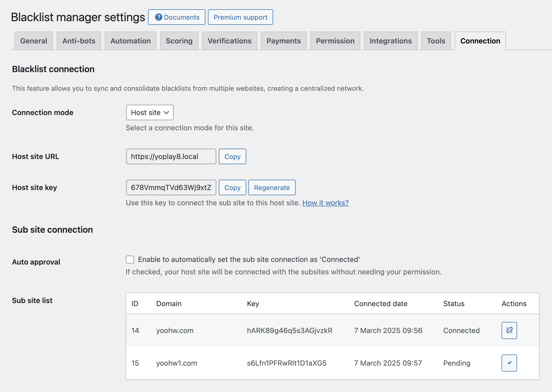The width and height of the screenshot is (552, 392).
Task: Click the Domain column header
Action: (x=169, y=304)
